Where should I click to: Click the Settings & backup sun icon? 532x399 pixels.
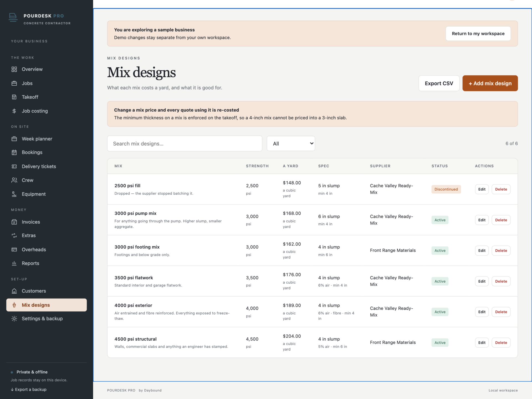(14, 319)
